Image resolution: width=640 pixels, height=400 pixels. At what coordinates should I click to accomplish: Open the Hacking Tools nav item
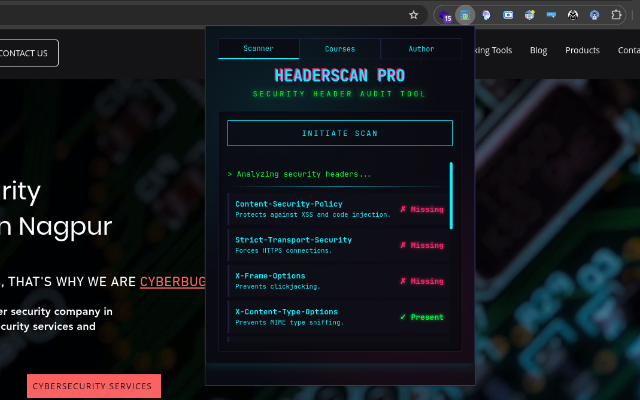493,50
